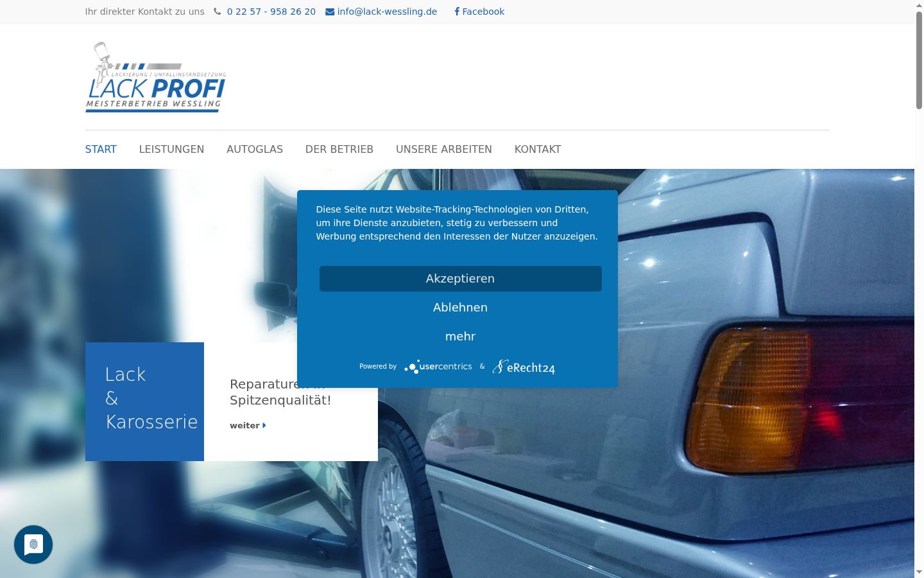Open the KONTAKT menu item
The width and height of the screenshot is (924, 578).
coord(538,149)
